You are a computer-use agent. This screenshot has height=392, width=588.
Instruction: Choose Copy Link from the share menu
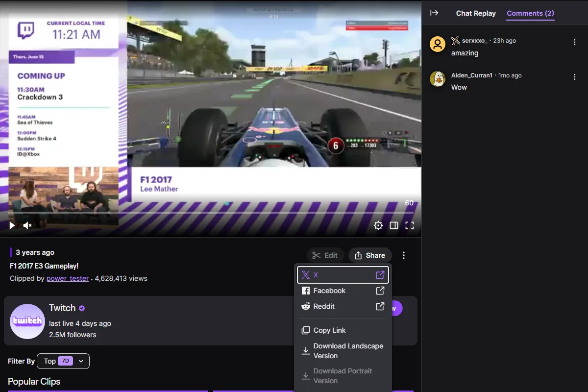(x=343, y=330)
